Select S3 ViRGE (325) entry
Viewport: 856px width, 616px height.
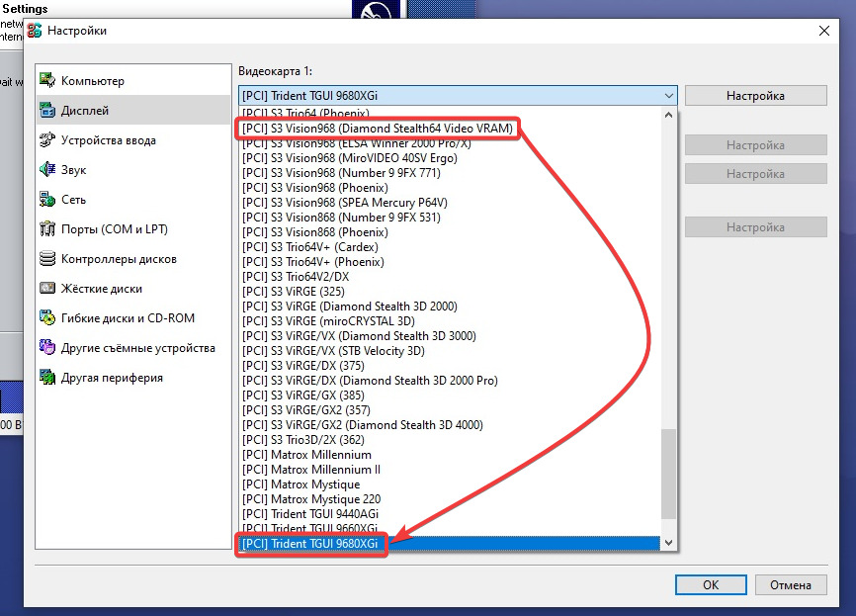pyautogui.click(x=451, y=291)
